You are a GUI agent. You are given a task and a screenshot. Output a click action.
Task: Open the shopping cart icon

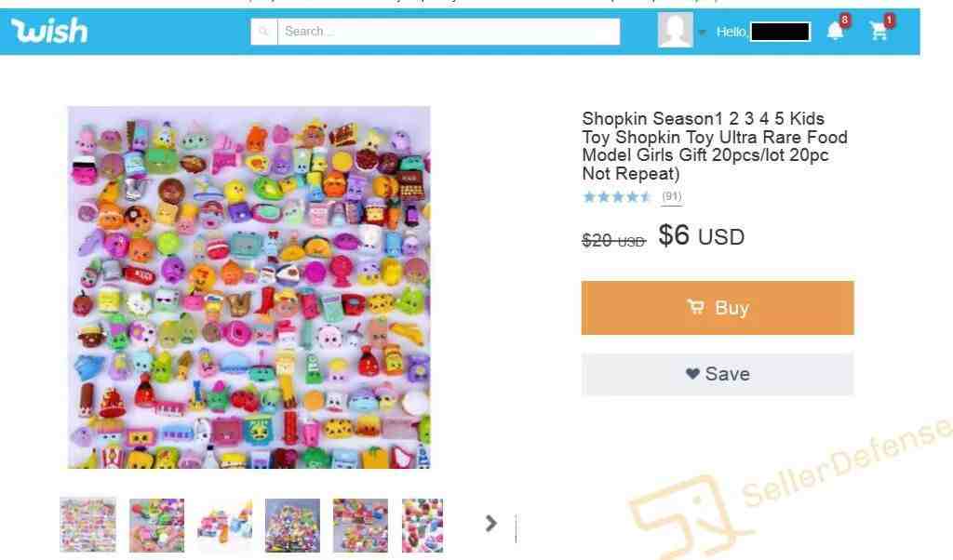coord(879,31)
